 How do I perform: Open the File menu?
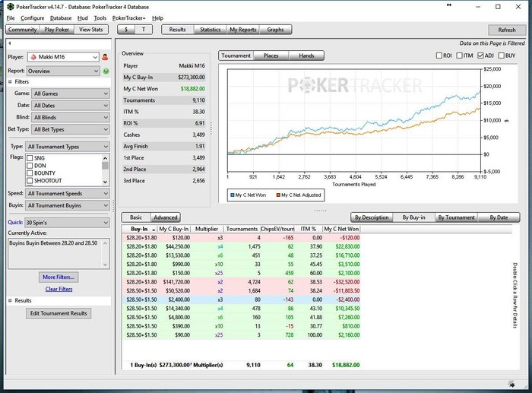[11, 18]
